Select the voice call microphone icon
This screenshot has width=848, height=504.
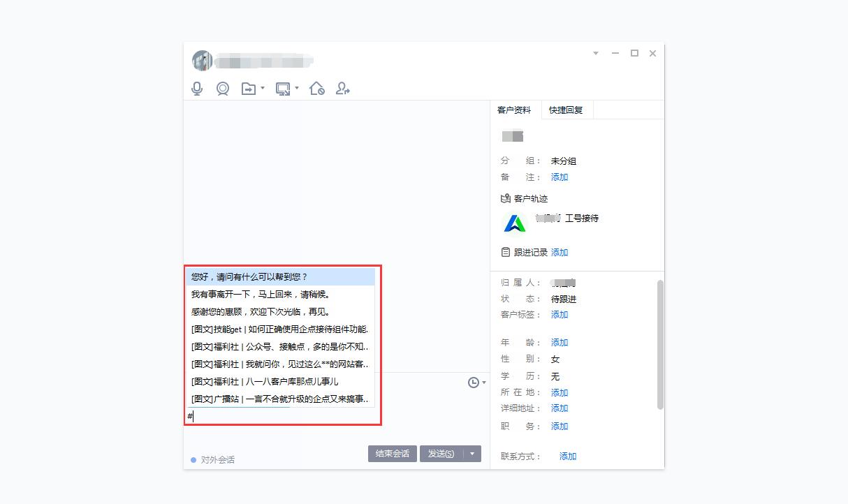[197, 88]
